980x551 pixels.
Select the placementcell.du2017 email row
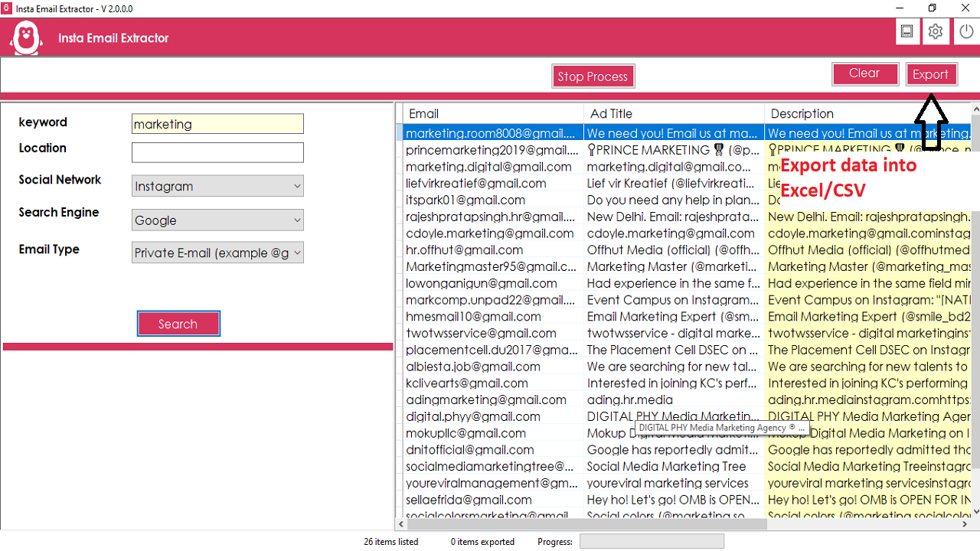coord(494,350)
